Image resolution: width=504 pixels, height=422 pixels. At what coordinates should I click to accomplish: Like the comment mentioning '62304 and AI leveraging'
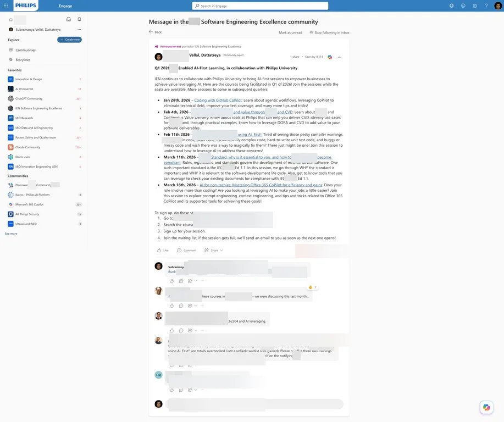(x=171, y=330)
